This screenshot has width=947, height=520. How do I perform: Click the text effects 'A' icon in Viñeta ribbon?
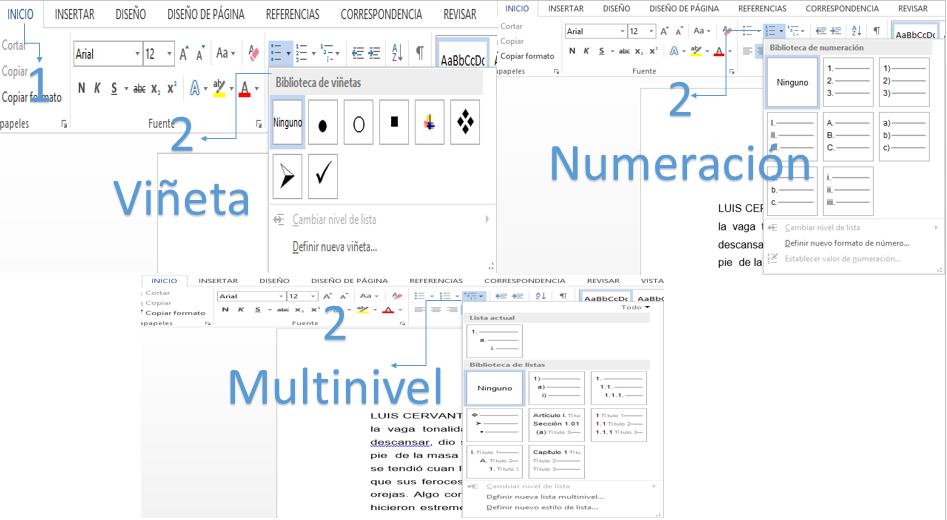tap(194, 88)
